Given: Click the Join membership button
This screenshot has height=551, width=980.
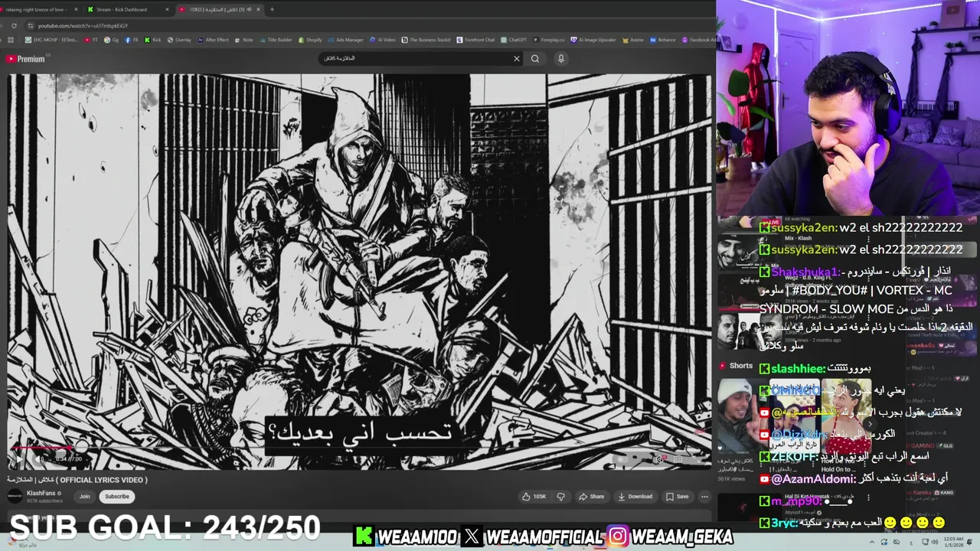Looking at the screenshot, I should click(x=84, y=496).
